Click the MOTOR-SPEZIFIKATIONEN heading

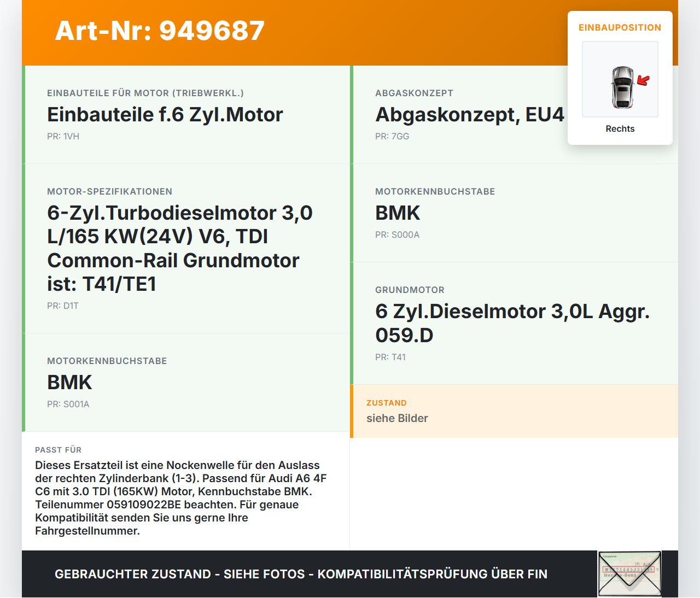point(109,191)
